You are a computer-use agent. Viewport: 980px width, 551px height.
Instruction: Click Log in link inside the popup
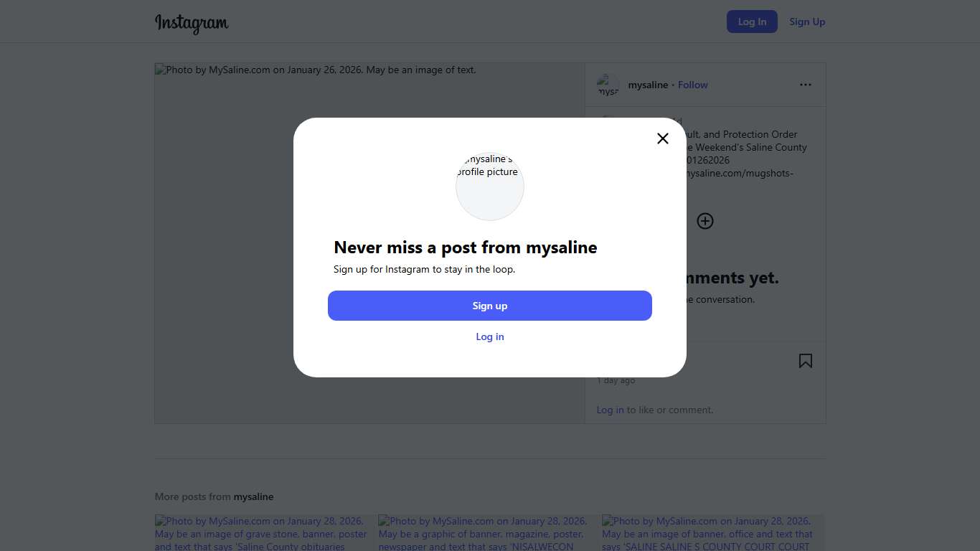pos(490,336)
